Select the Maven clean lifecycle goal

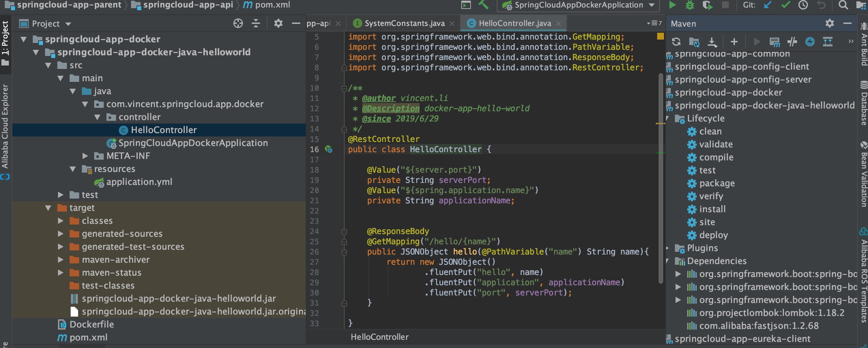(710, 131)
